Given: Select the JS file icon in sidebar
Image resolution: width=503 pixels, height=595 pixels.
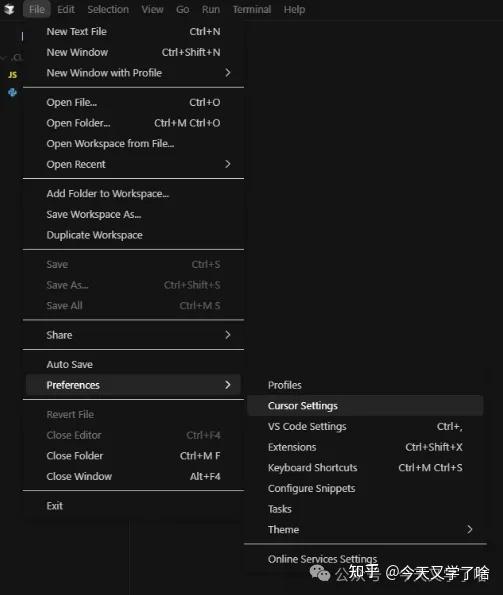Looking at the screenshot, I should point(13,75).
